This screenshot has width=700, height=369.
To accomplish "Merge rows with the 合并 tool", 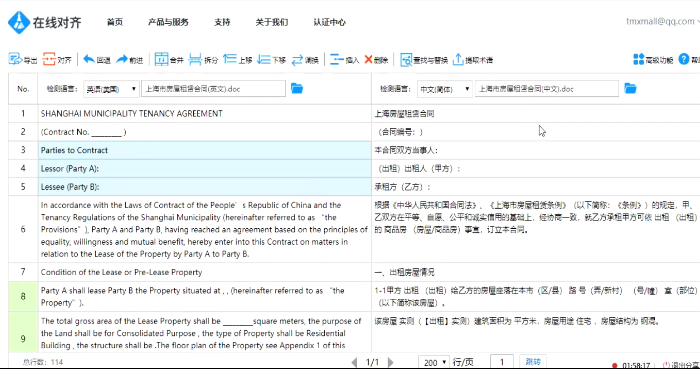I will coord(169,59).
